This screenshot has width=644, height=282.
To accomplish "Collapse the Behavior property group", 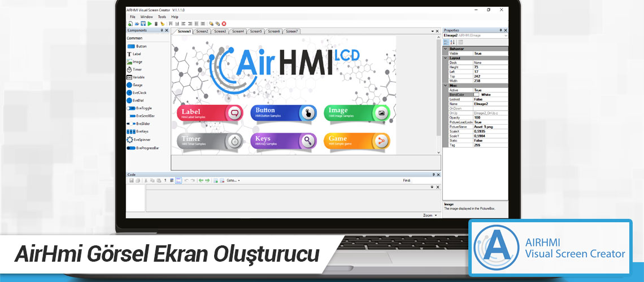I will coord(445,49).
